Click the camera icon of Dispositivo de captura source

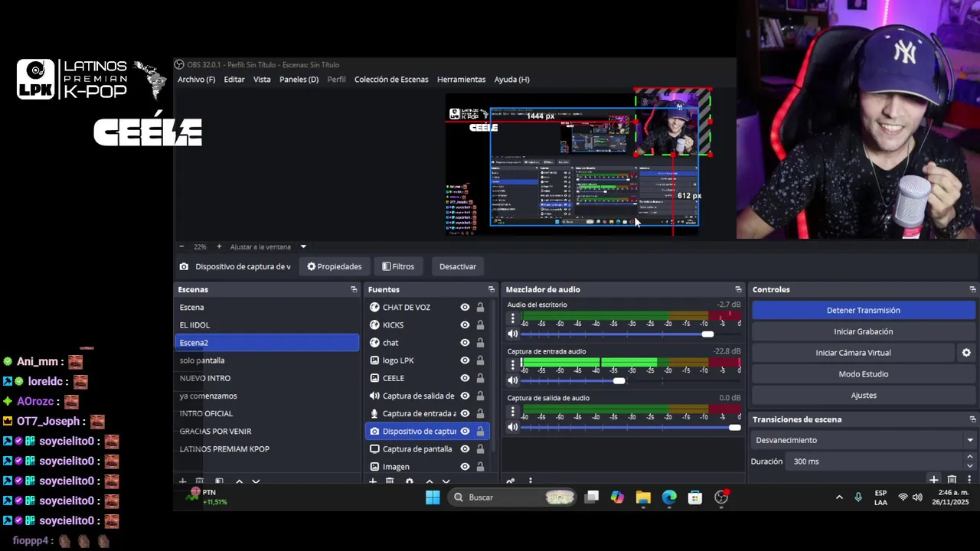tap(374, 431)
